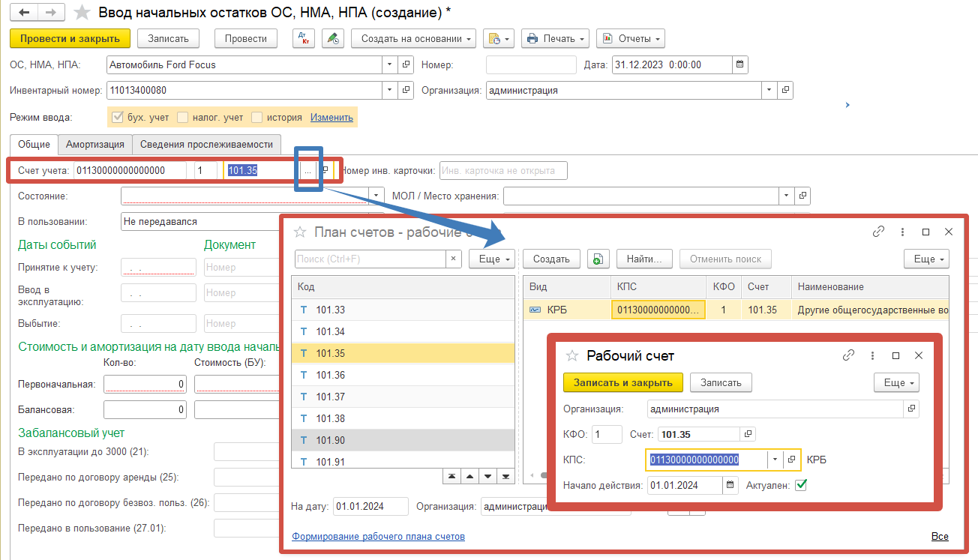The image size is (978, 560).
Task: Open the calendar picker for the Дата field
Action: (x=739, y=64)
